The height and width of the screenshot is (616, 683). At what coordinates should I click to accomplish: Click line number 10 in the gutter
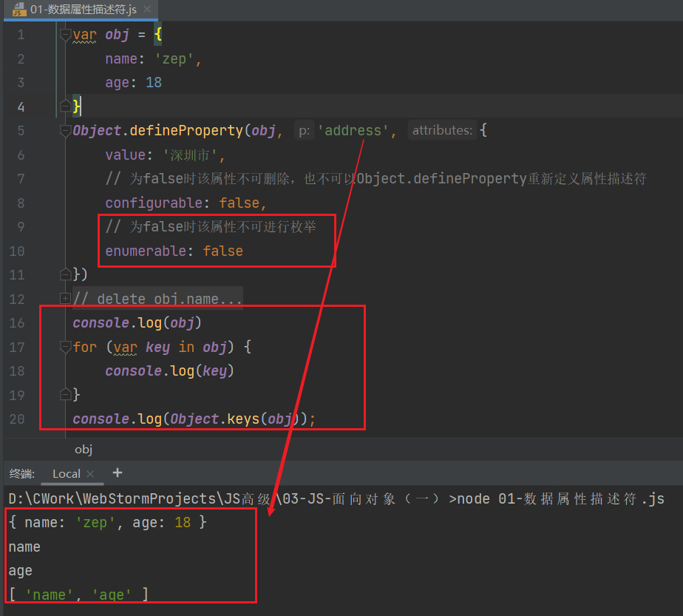point(16,251)
